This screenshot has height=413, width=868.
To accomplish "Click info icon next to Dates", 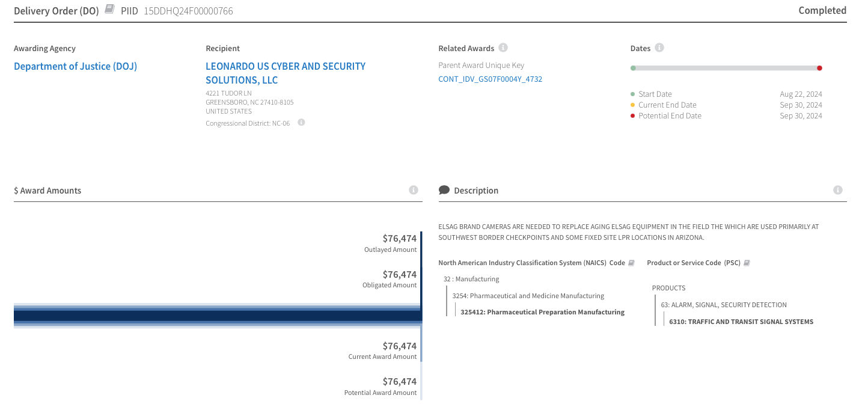I will tap(659, 47).
